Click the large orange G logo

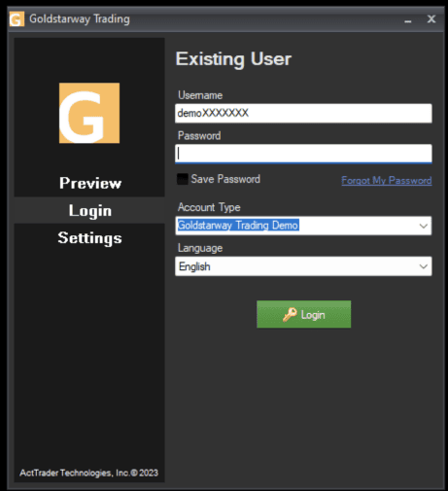pyautogui.click(x=89, y=113)
